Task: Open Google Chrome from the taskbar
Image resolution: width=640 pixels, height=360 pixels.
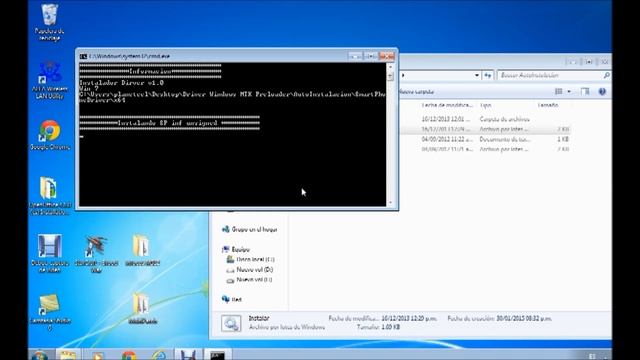Action: pos(129,356)
